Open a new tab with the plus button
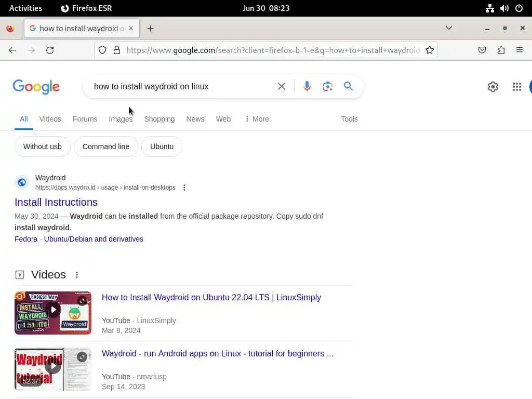532x399 pixels. pos(150,29)
